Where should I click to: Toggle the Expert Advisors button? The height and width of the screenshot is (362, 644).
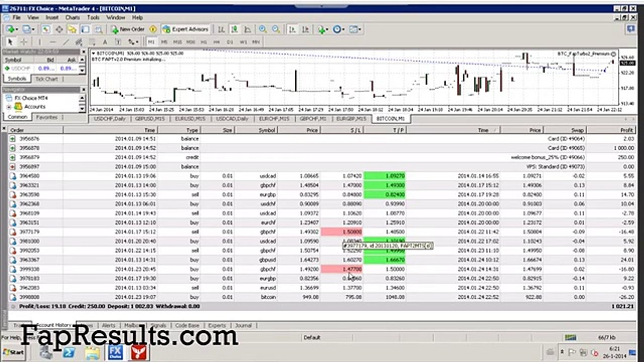pos(185,30)
